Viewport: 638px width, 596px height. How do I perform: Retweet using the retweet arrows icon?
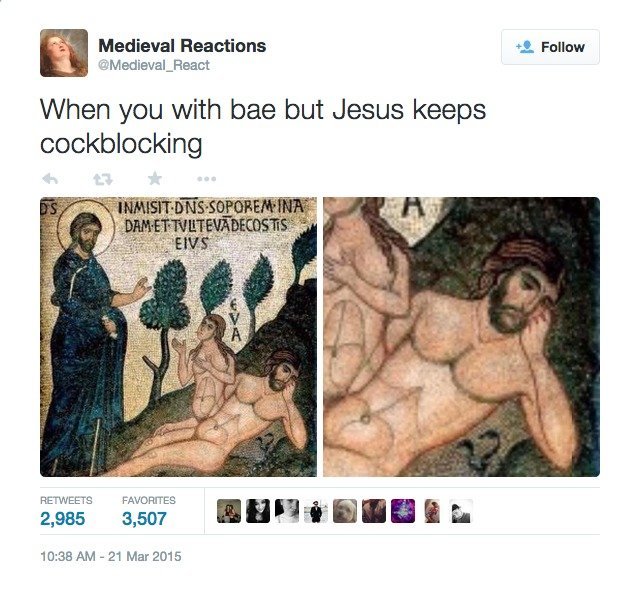pos(103,179)
